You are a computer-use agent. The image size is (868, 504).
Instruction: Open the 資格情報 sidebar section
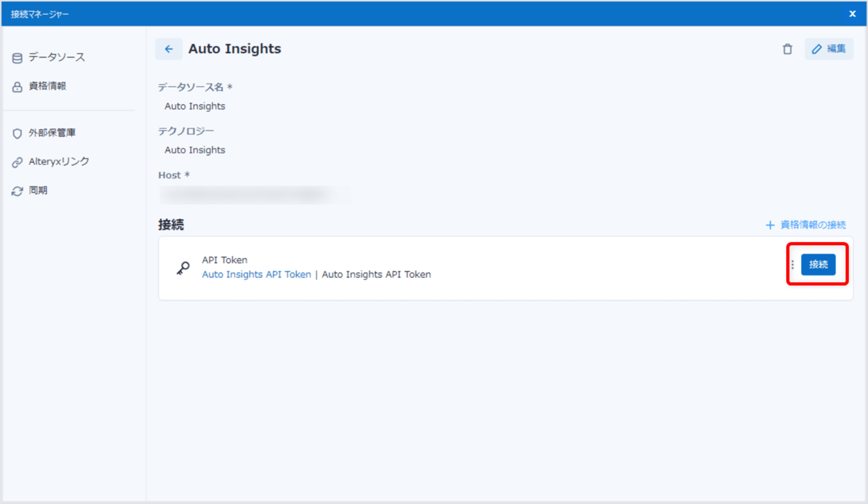(x=47, y=86)
